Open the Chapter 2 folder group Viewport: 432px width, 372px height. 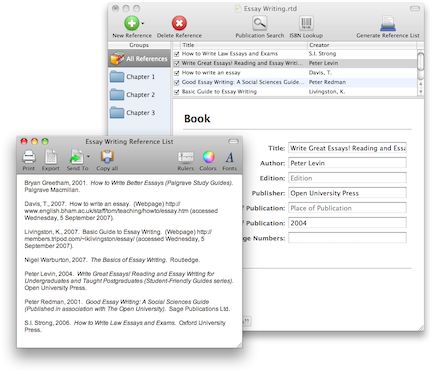[x=139, y=95]
